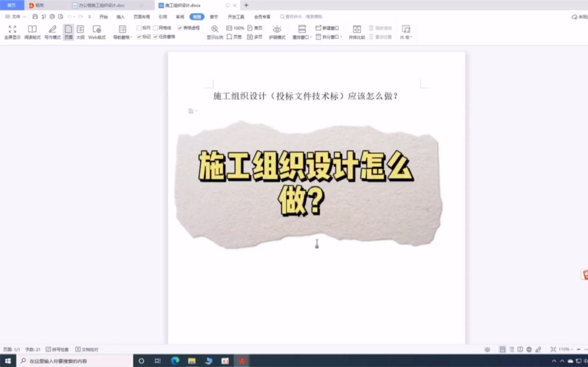Click undo arrow in quick toolbar

pos(69,17)
